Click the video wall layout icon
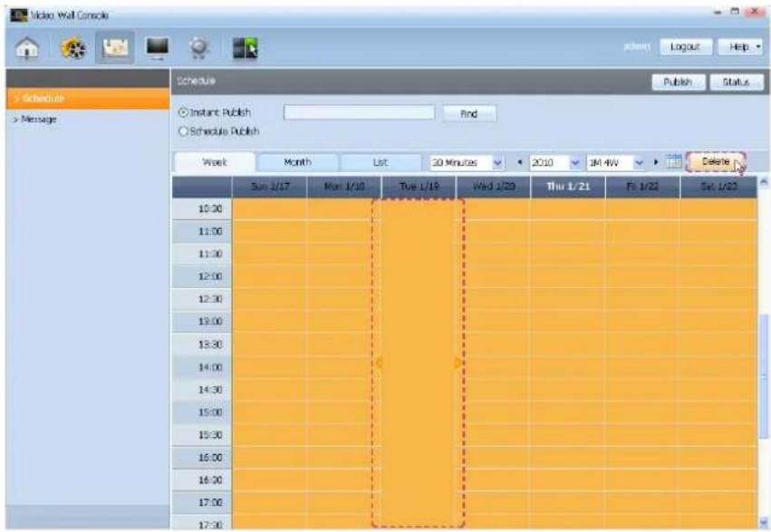This screenshot has width=771, height=532. point(245,48)
